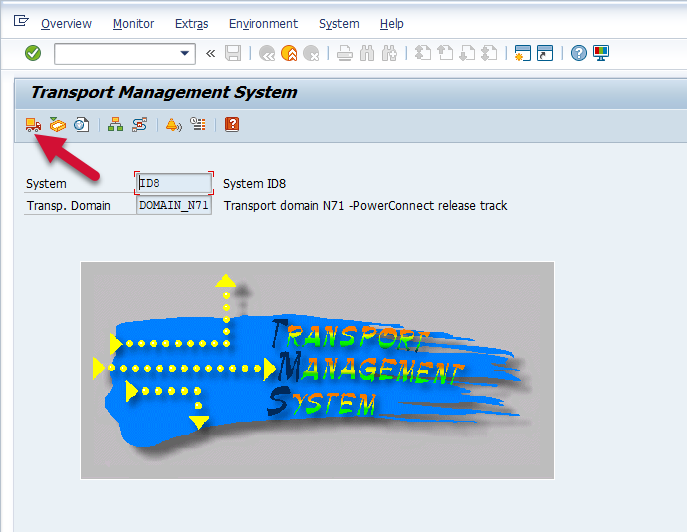
Task: Click the Save diskette icon
Action: coord(233,54)
